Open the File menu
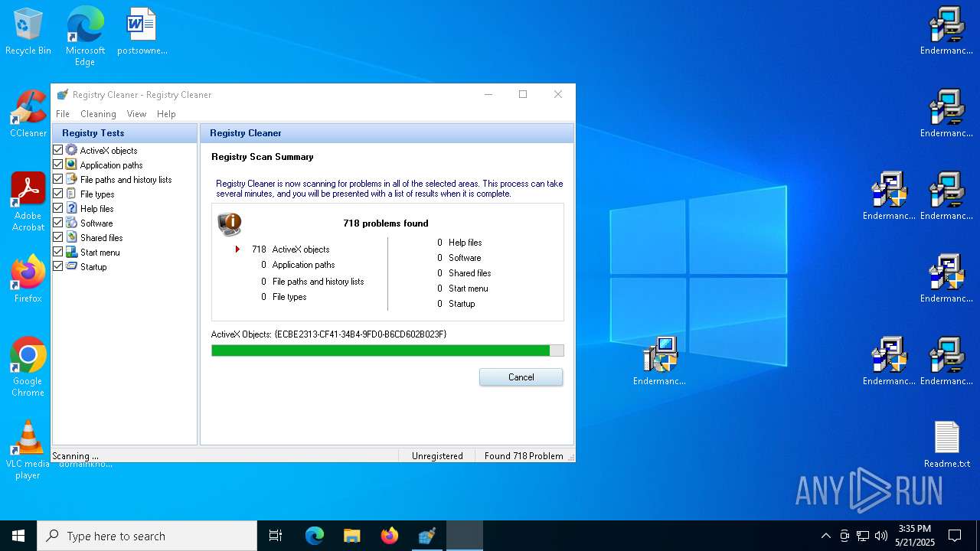 [63, 114]
